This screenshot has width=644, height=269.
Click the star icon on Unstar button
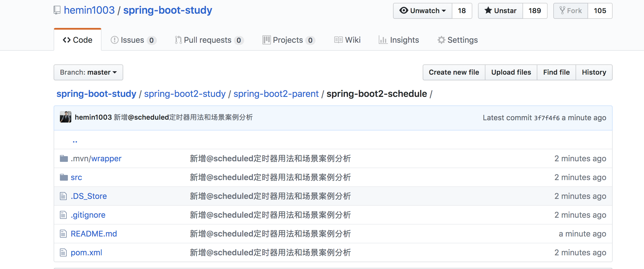(488, 11)
